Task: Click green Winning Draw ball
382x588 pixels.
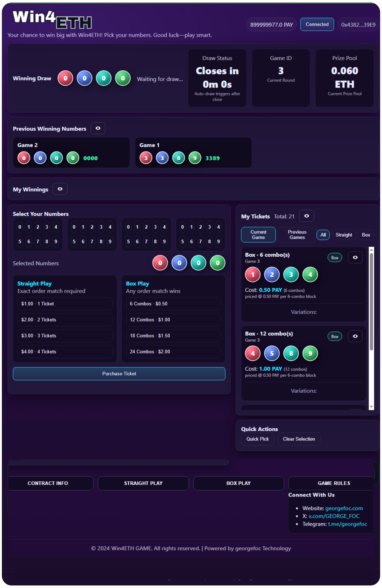Action: 123,78
